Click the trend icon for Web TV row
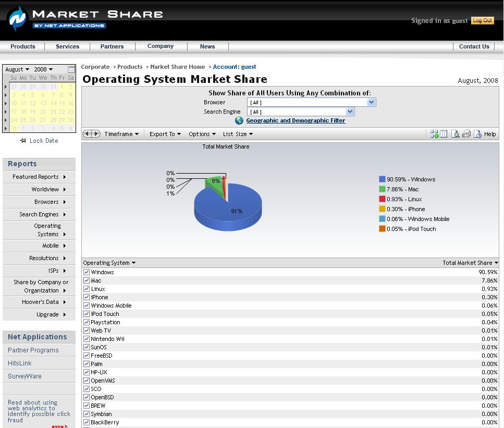The image size is (504, 428). pyautogui.click(x=87, y=331)
